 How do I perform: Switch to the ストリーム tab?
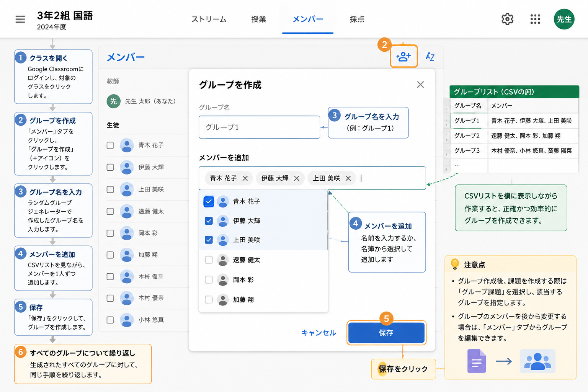(x=209, y=19)
